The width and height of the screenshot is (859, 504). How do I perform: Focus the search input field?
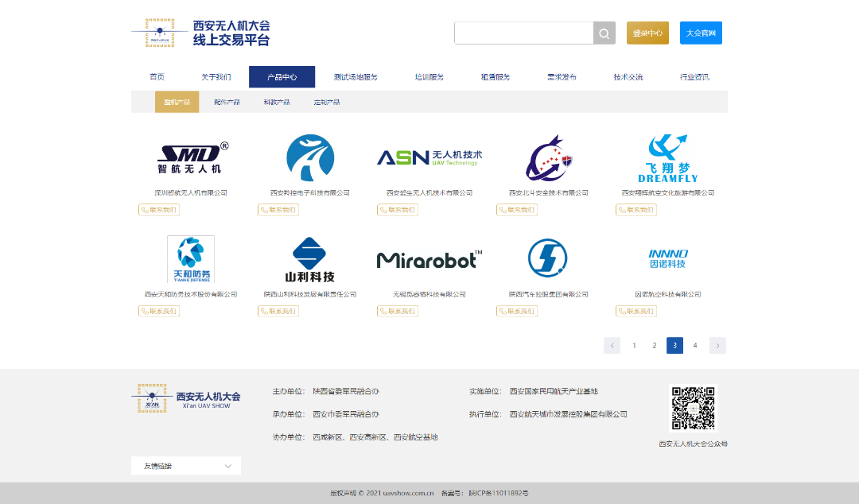point(523,33)
